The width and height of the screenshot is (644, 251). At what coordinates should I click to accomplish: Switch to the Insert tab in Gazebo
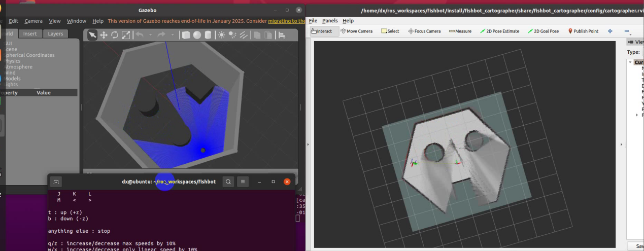[30, 33]
